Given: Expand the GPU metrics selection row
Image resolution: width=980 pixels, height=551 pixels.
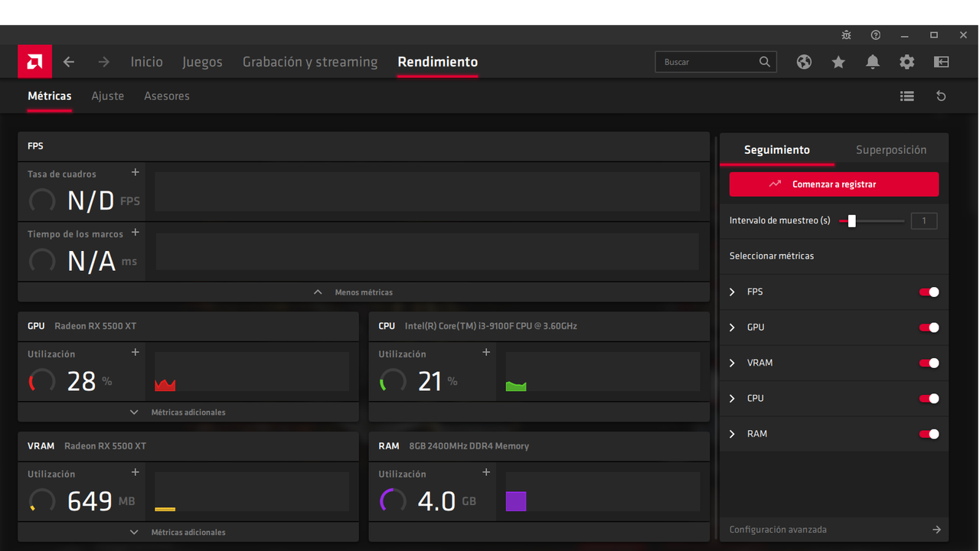Looking at the screenshot, I should [x=834, y=328].
